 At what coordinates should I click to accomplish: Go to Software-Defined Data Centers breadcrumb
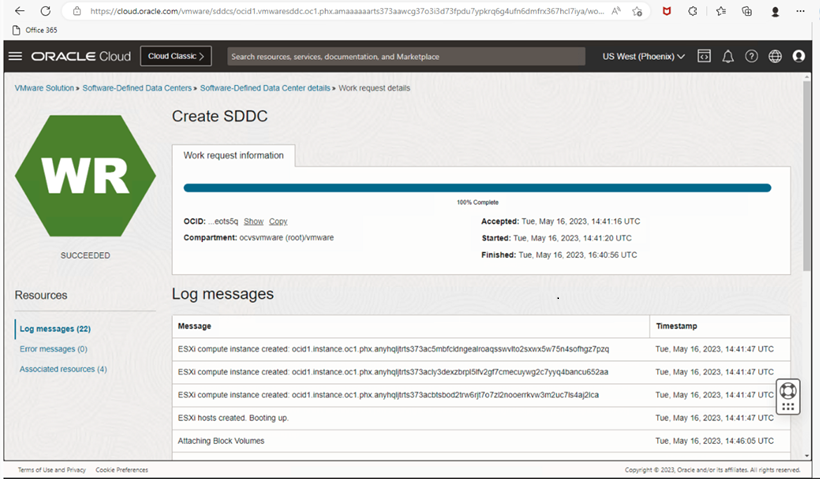coord(138,88)
